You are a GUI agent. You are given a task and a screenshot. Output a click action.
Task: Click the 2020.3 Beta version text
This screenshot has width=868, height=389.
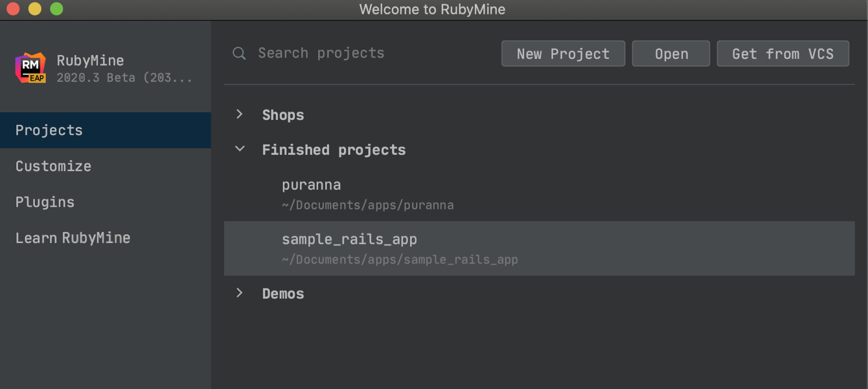[x=124, y=78]
